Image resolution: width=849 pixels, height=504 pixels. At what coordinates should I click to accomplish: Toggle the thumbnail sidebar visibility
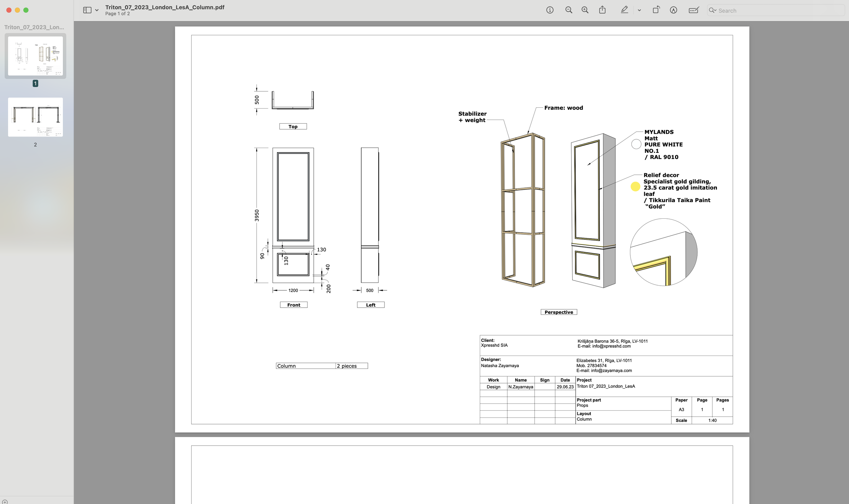point(87,10)
